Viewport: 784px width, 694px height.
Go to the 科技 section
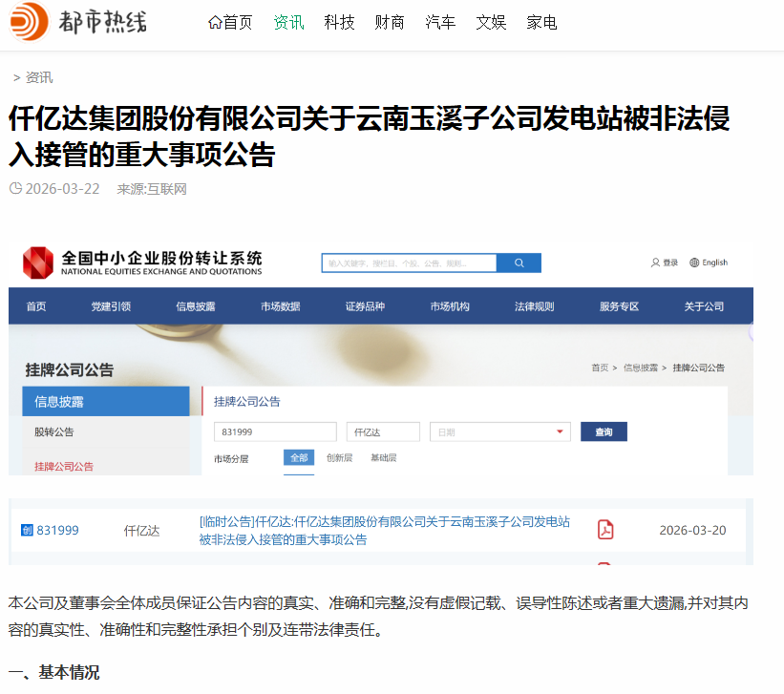pos(339,23)
